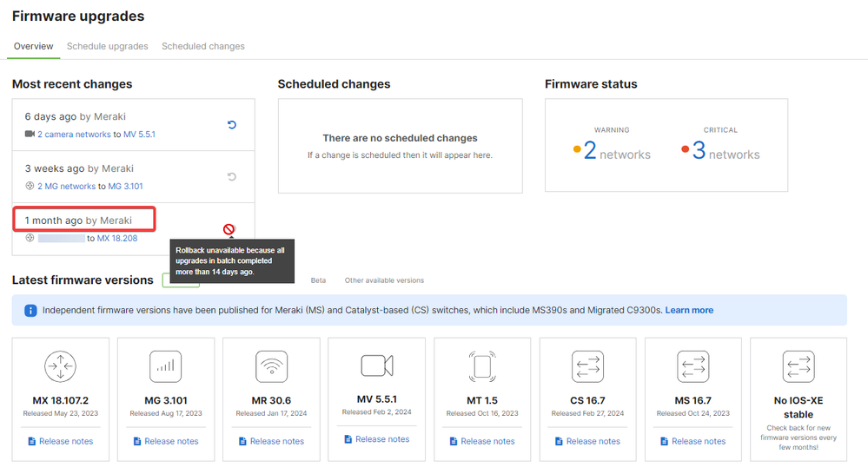Click the MT sensor icon
The width and height of the screenshot is (868, 474).
482,366
